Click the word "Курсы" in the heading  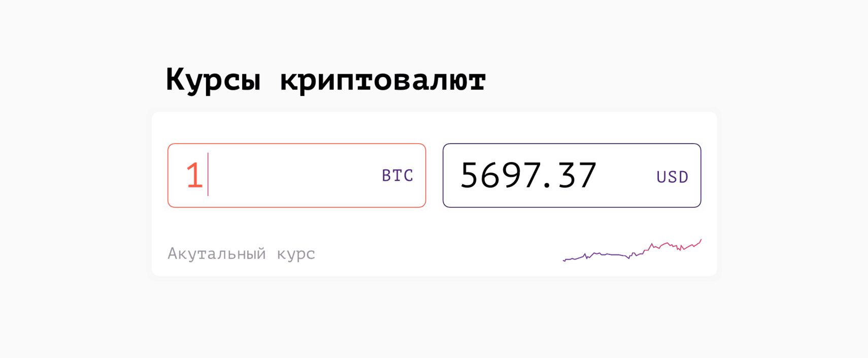click(x=213, y=80)
